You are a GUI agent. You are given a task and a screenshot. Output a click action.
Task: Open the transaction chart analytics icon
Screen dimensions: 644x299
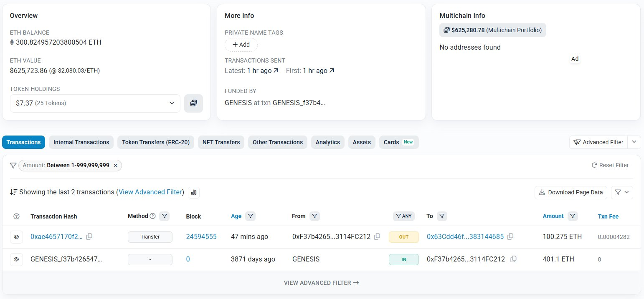194,192
